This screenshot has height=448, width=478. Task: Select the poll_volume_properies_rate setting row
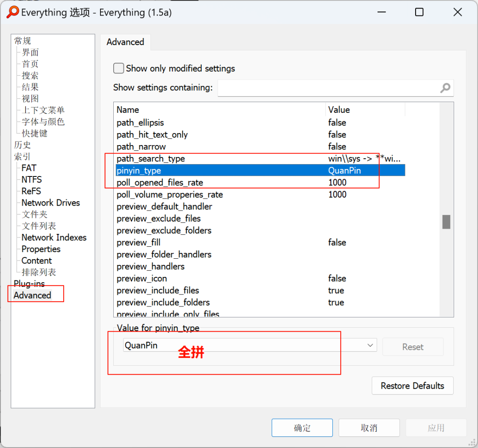coord(260,195)
